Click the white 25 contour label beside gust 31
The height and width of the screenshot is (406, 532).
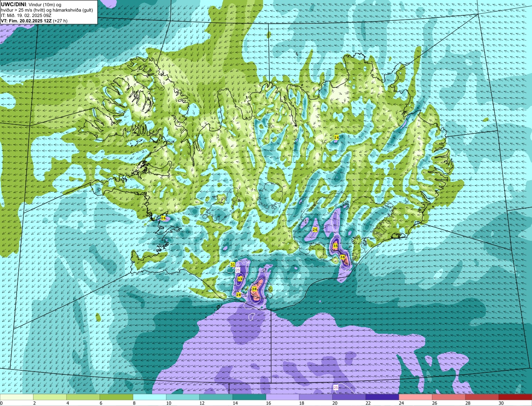(x=238, y=270)
